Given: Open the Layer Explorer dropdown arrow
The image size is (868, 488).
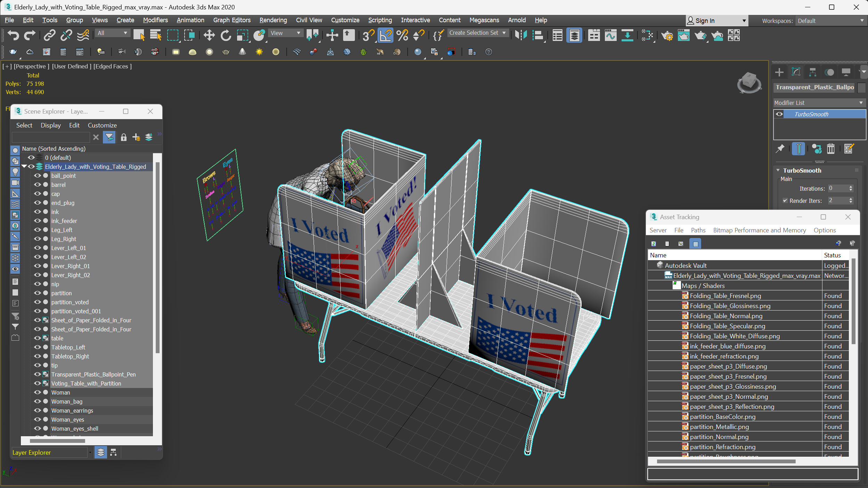Looking at the screenshot, I should (x=90, y=453).
